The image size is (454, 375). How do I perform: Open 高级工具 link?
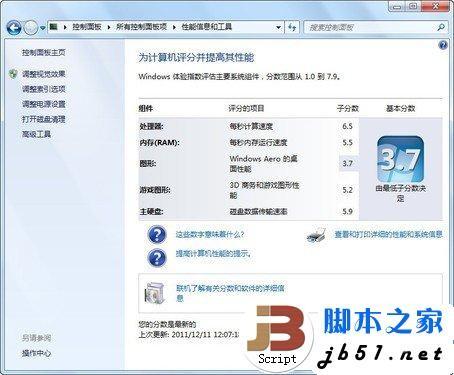pyautogui.click(x=36, y=134)
